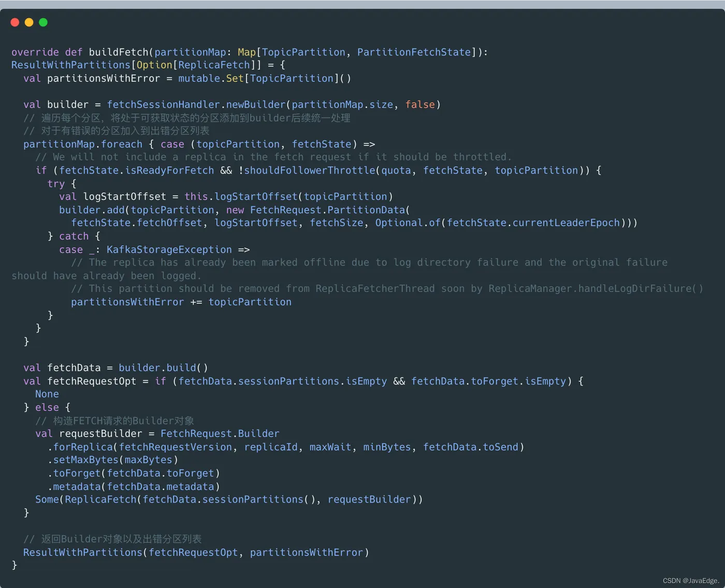
Task: Click the 'We will not include a replica' comment
Action: tap(273, 157)
